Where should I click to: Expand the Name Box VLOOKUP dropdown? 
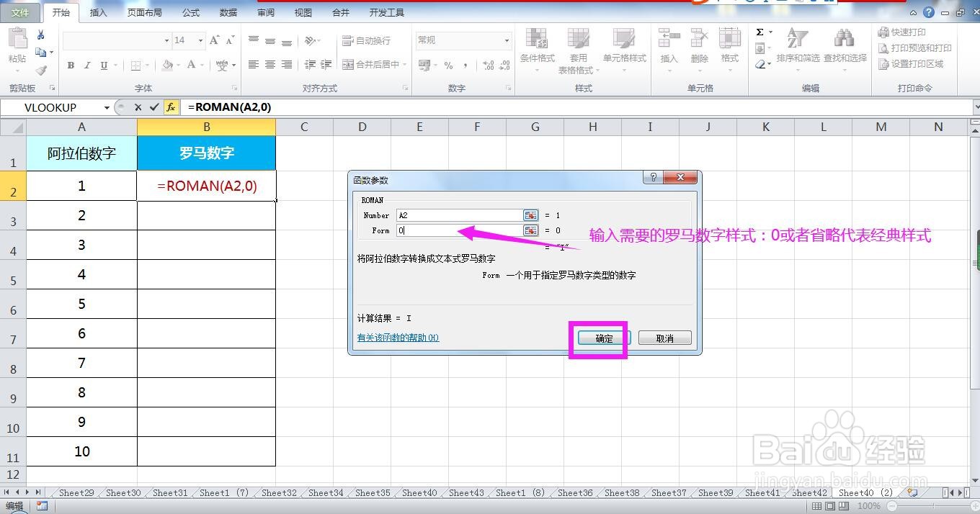107,107
